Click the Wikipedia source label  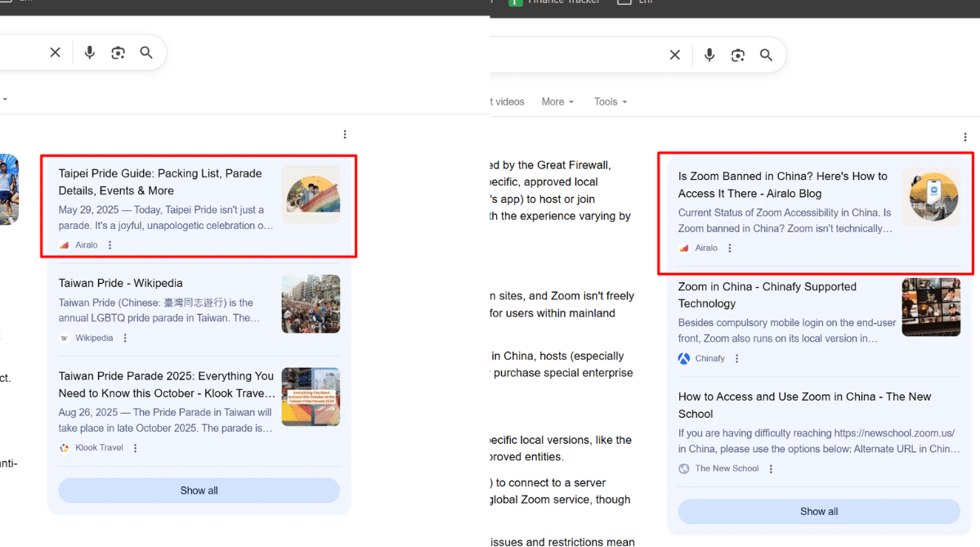point(94,338)
